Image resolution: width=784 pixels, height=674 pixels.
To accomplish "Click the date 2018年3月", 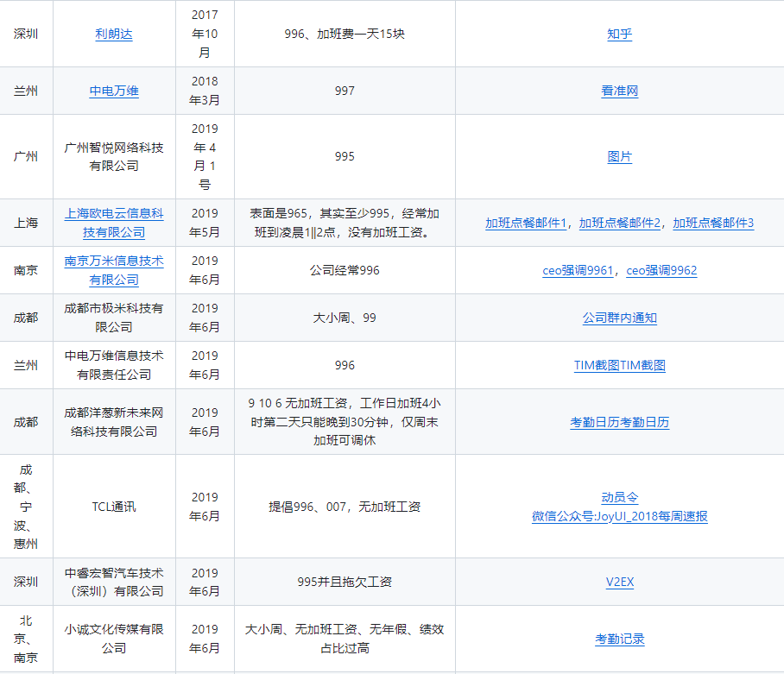I will pos(205,91).
